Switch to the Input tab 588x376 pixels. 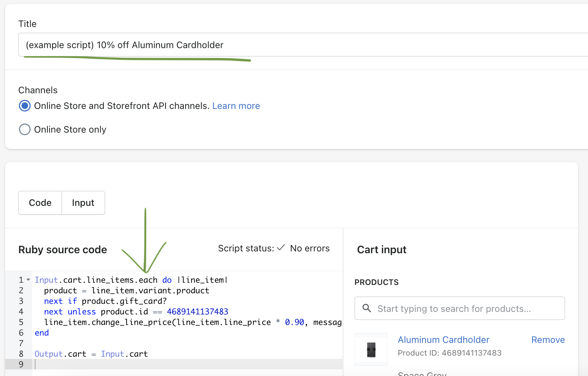click(x=83, y=203)
